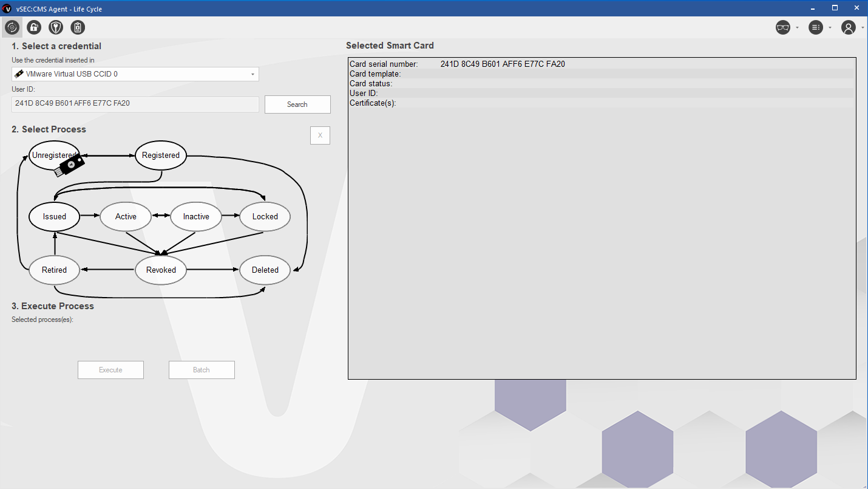Click the 'Card template:' row
868x489 pixels.
602,74
